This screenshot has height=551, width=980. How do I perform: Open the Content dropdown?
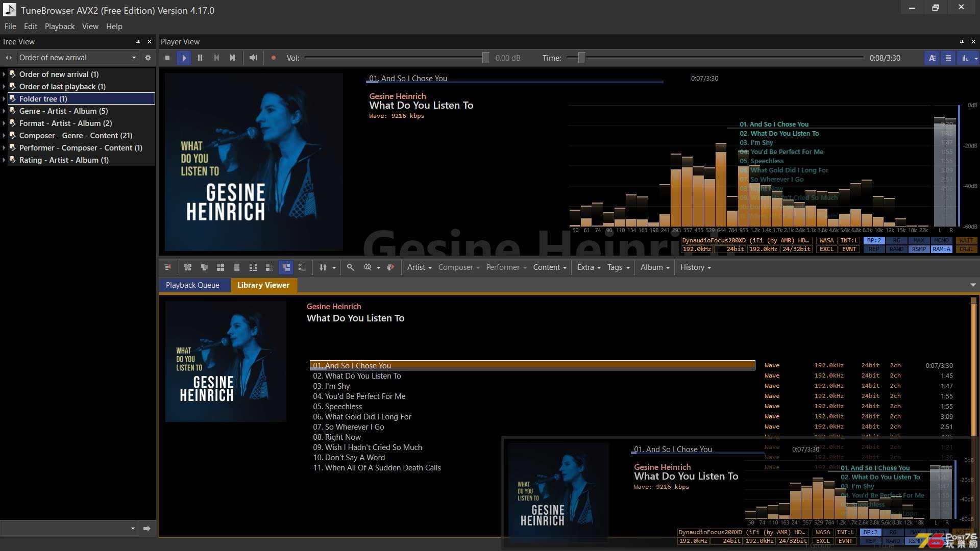click(550, 267)
